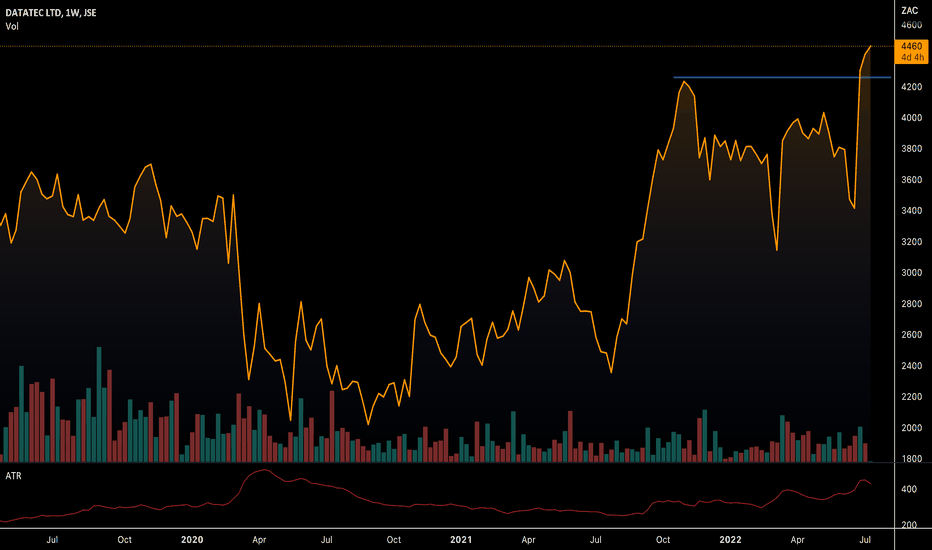Click the 2400 price axis label
This screenshot has width=932, height=550.
911,366
